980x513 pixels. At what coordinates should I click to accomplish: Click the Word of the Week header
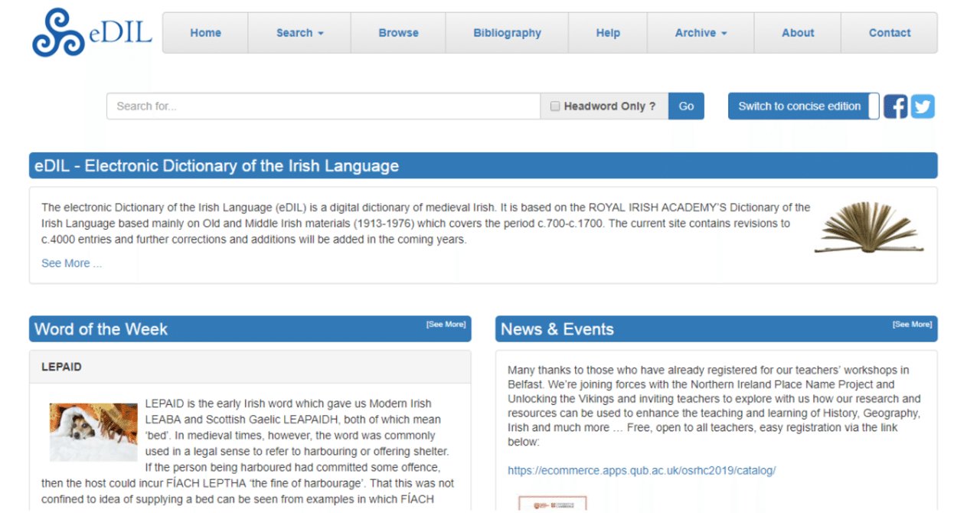pyautogui.click(x=250, y=329)
